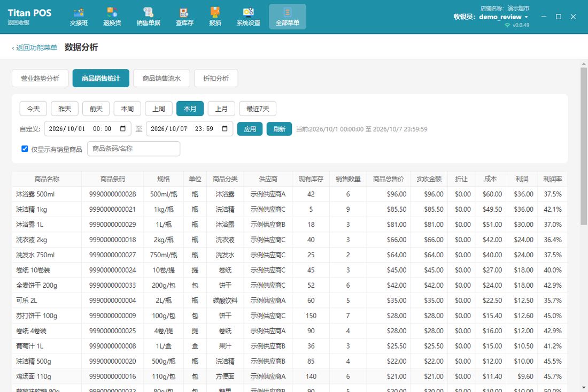Switch to 商品销售统计 tab
This screenshot has height=392, width=588.
click(x=101, y=79)
